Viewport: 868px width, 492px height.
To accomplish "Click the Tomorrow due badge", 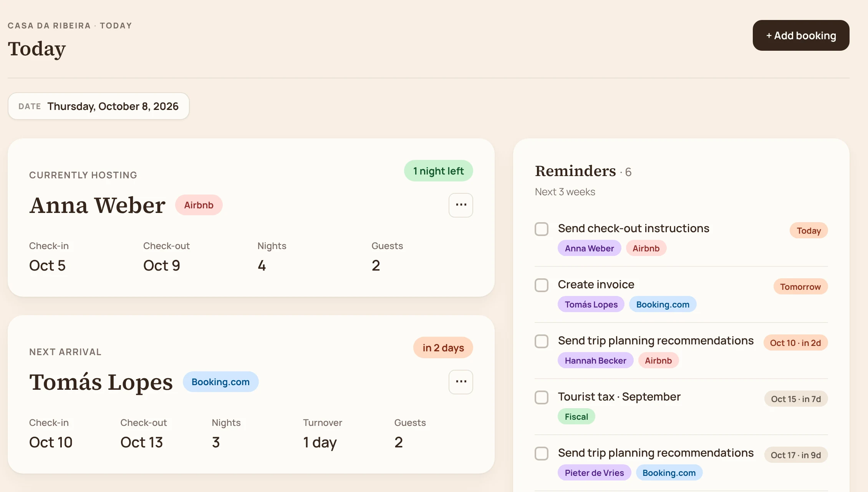I will point(800,287).
